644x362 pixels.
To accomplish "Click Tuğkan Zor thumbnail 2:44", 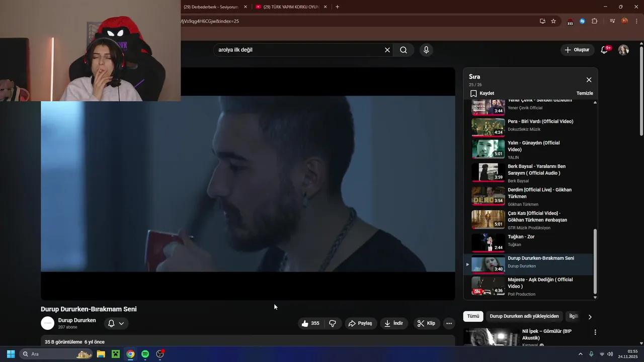I will 488,243.
